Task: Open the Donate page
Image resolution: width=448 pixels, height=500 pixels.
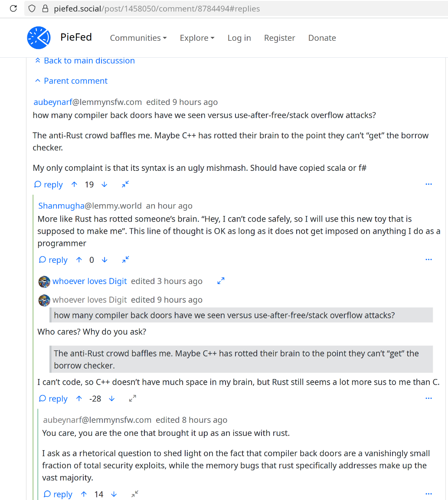Action: (322, 38)
